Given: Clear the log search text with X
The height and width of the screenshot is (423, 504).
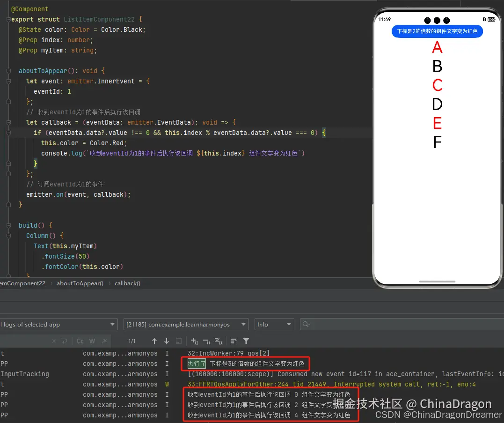Looking at the screenshot, I should point(54,341).
